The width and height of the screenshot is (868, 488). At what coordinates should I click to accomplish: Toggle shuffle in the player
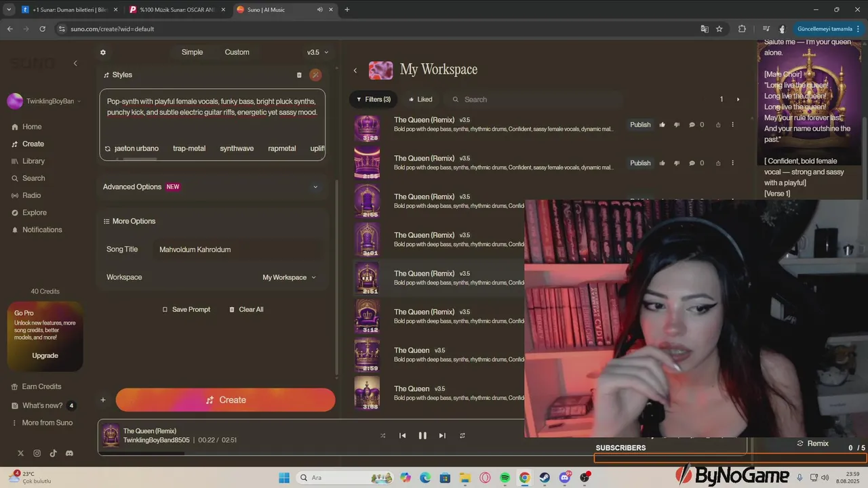[x=382, y=436]
